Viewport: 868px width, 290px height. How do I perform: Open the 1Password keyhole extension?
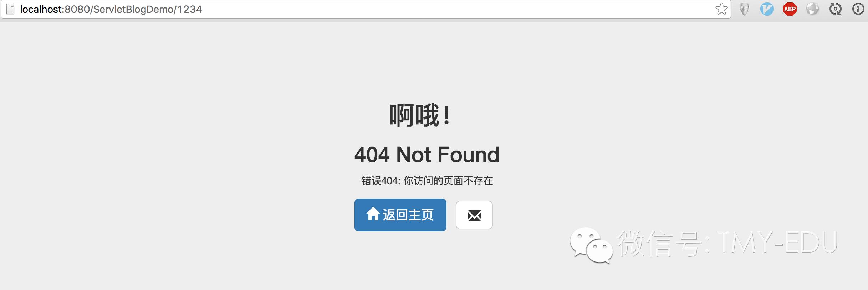click(x=858, y=9)
